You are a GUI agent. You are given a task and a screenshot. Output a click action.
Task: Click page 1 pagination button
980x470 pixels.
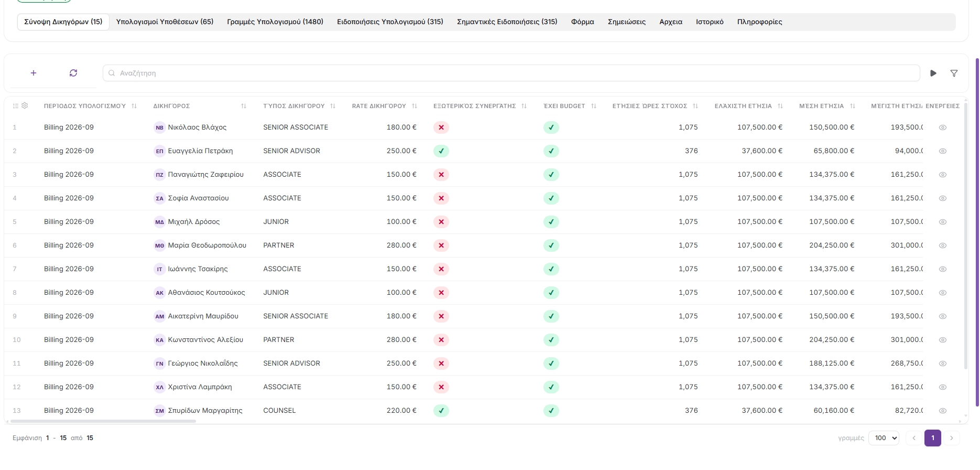933,438
